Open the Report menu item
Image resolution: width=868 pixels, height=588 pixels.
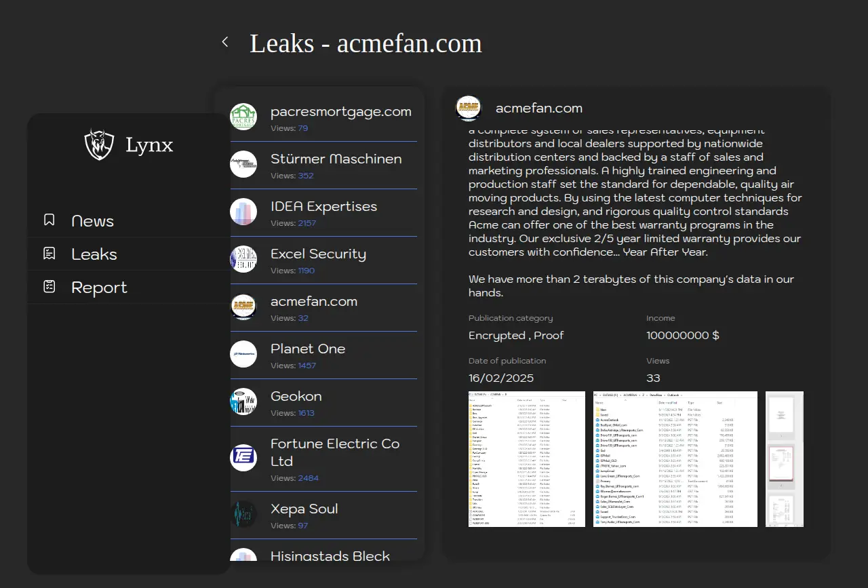[x=99, y=288]
